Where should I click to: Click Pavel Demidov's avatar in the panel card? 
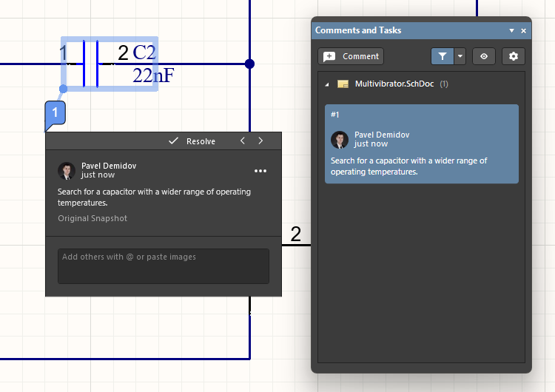pyautogui.click(x=340, y=139)
